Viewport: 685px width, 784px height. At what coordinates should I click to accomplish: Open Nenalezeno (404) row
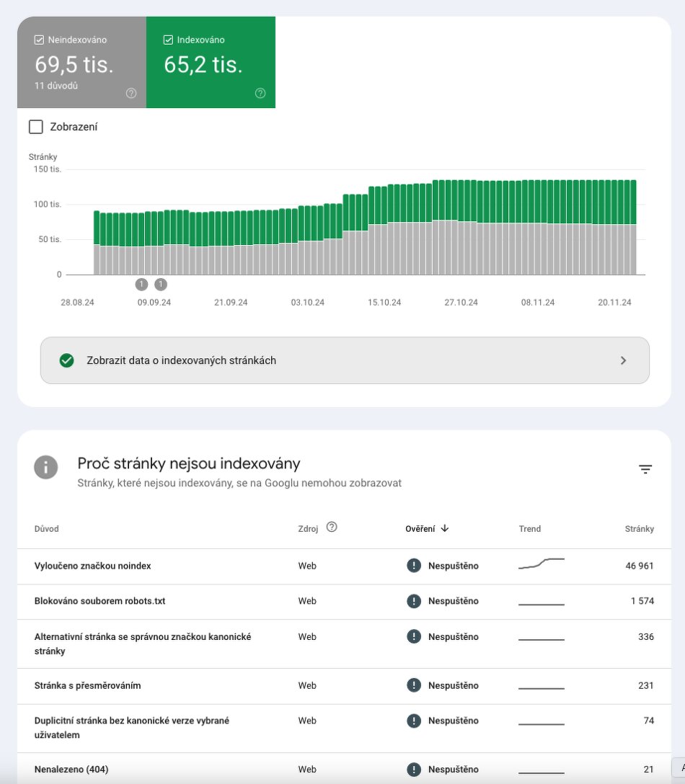pyautogui.click(x=71, y=770)
